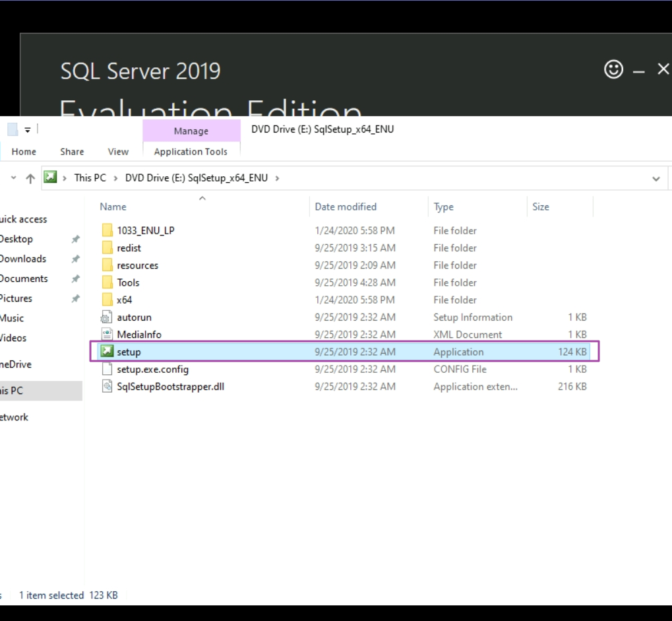The height and width of the screenshot is (621, 672).
Task: Expand chevron after This PC in path
Action: [115, 178]
